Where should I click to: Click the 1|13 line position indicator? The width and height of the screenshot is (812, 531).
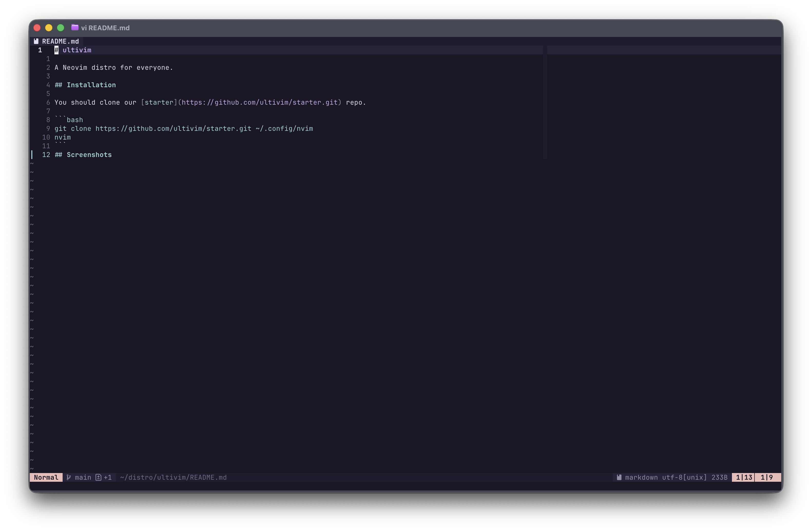(744, 477)
